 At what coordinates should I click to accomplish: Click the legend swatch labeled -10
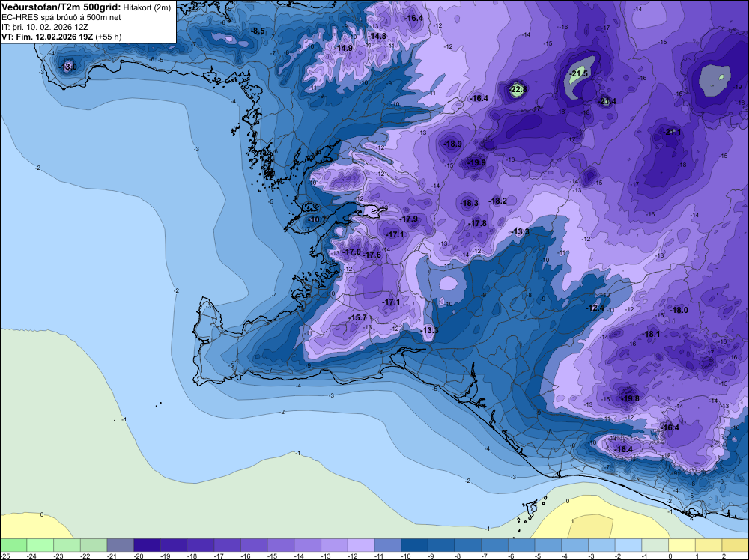(414, 545)
